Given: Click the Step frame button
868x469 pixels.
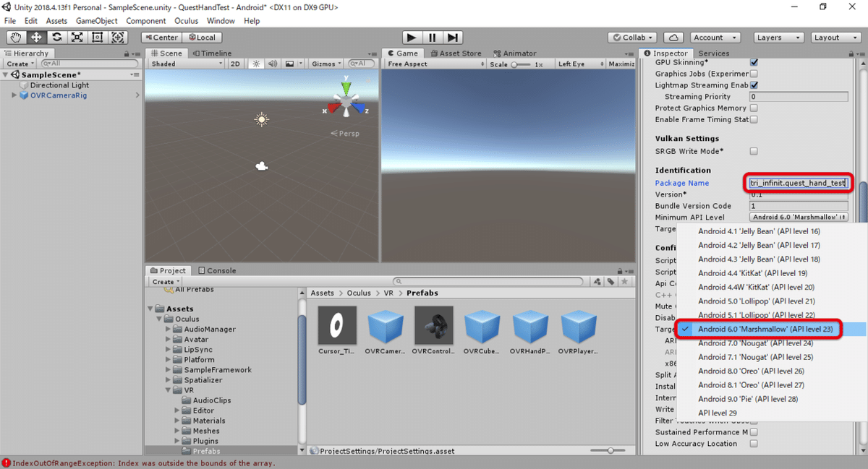Looking at the screenshot, I should coord(452,38).
